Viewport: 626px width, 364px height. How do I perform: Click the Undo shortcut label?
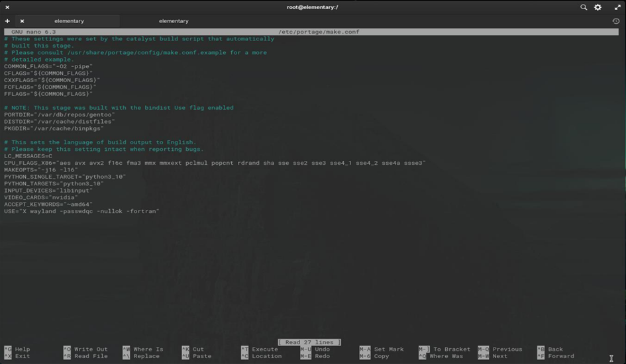[x=322, y=349]
